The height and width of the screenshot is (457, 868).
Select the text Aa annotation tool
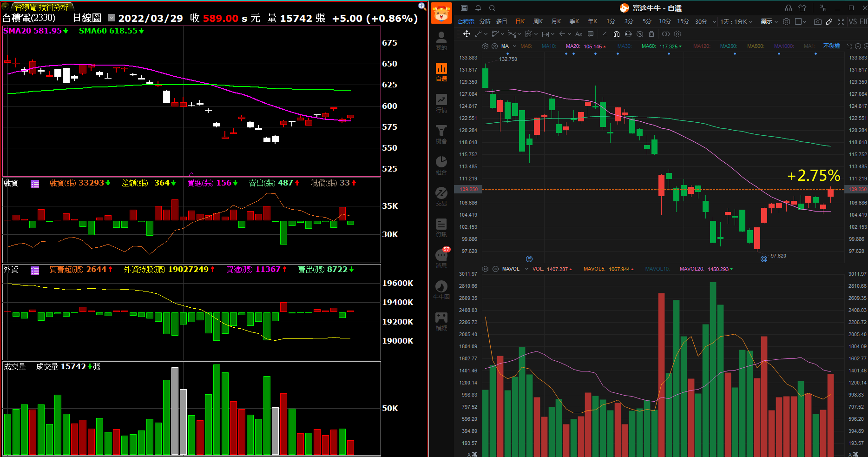coord(579,34)
